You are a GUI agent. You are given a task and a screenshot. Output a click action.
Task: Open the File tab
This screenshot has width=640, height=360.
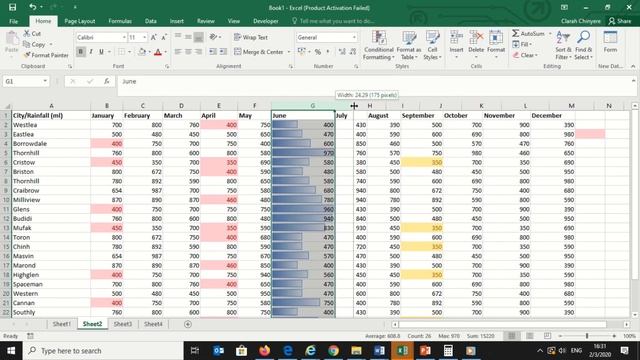coord(13,21)
